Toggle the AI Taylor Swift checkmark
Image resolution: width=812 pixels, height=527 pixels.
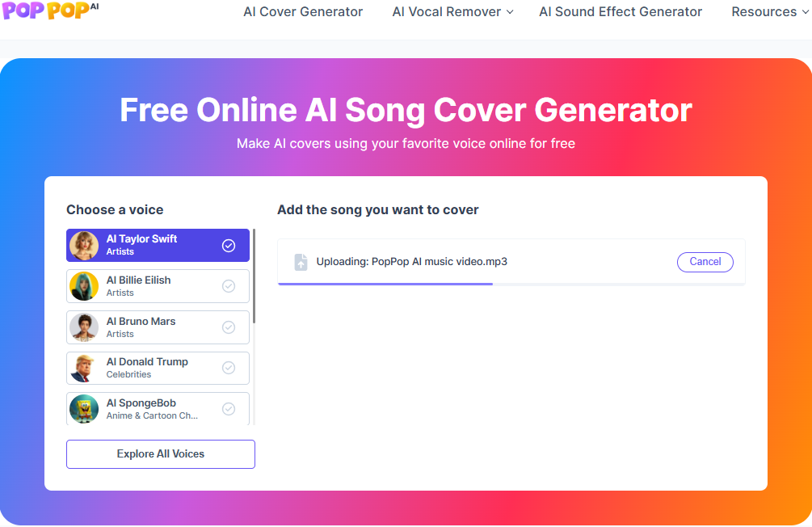(229, 246)
